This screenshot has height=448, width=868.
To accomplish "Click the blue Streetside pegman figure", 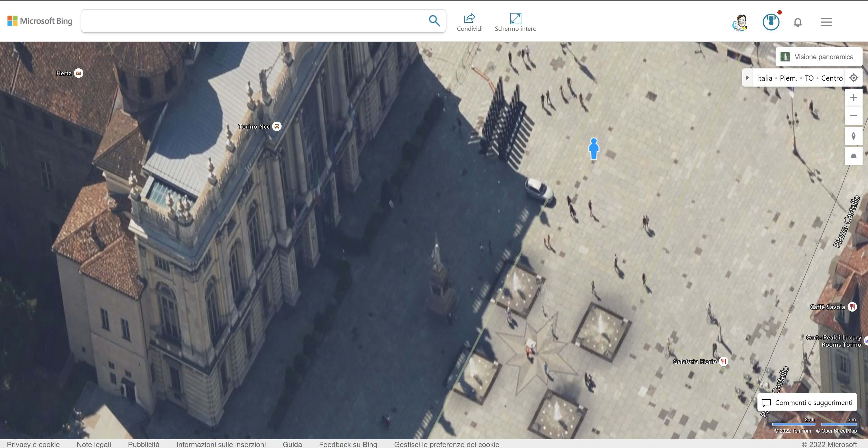I will point(594,148).
